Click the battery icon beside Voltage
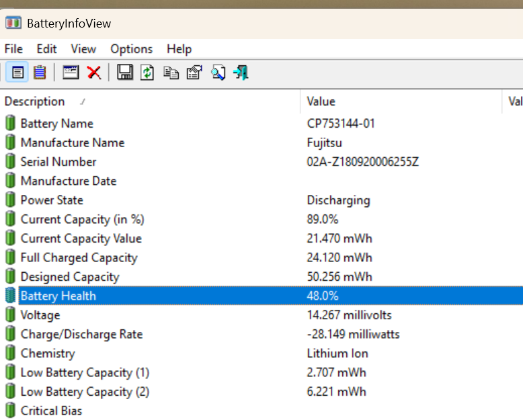This screenshot has width=523, height=420. coord(10,314)
